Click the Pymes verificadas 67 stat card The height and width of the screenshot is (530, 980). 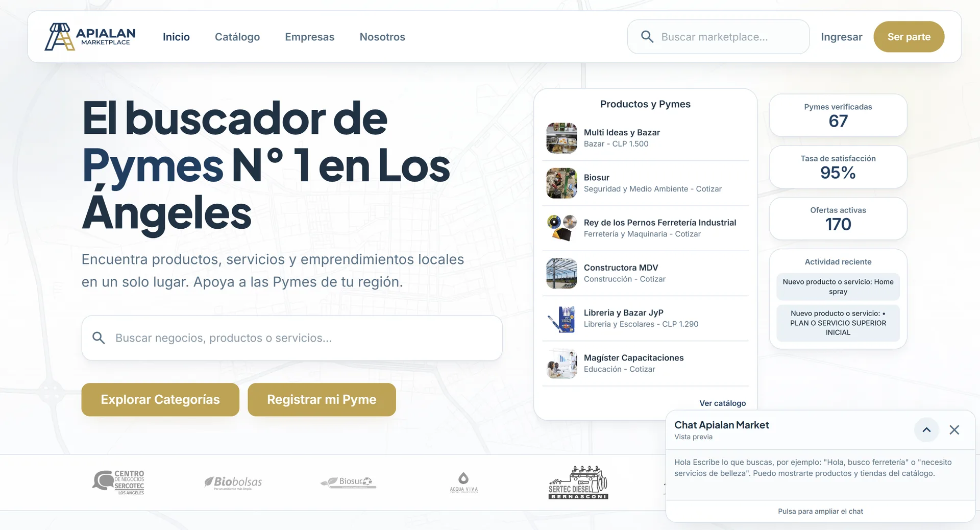point(838,115)
